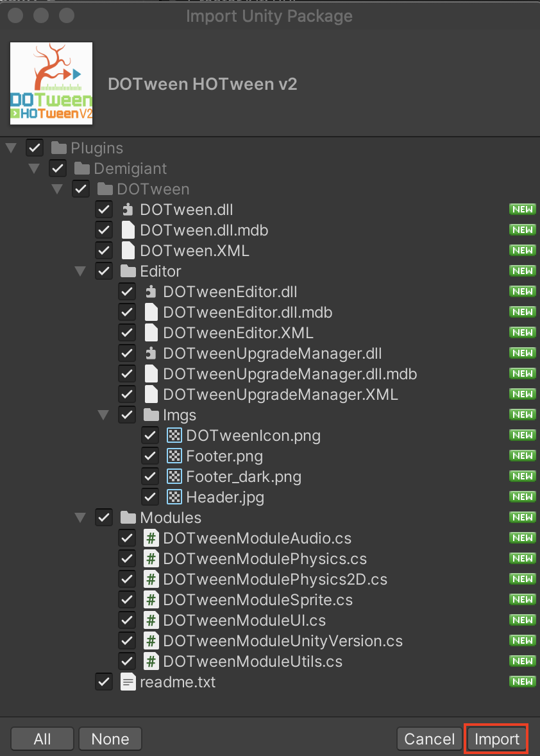
Task: Click the DOTweenModuleUtils.cs script icon
Action: pyautogui.click(x=151, y=662)
